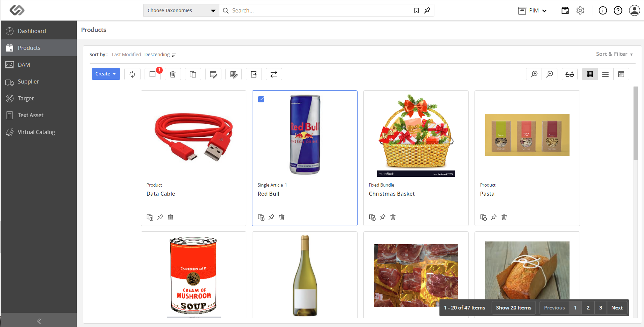Image resolution: width=644 pixels, height=327 pixels.
Task: Switch to list view
Action: pos(606,74)
